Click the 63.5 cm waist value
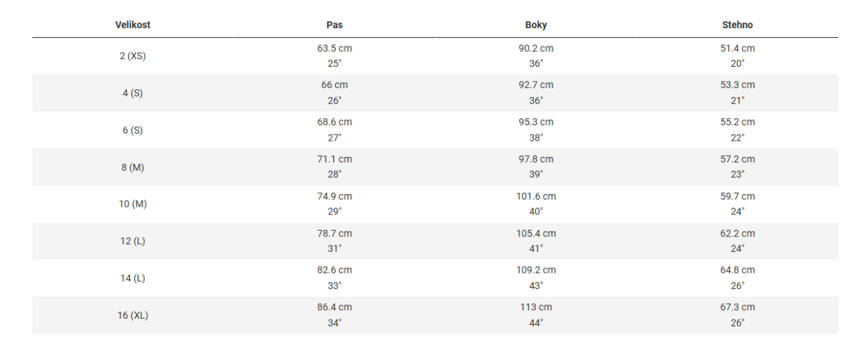 click(x=334, y=49)
